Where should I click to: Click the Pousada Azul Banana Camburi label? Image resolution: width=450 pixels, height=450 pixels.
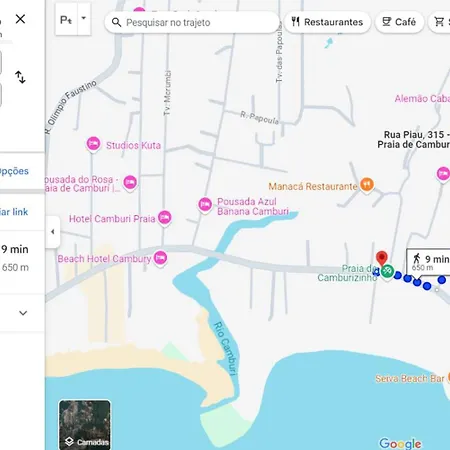coord(253,206)
